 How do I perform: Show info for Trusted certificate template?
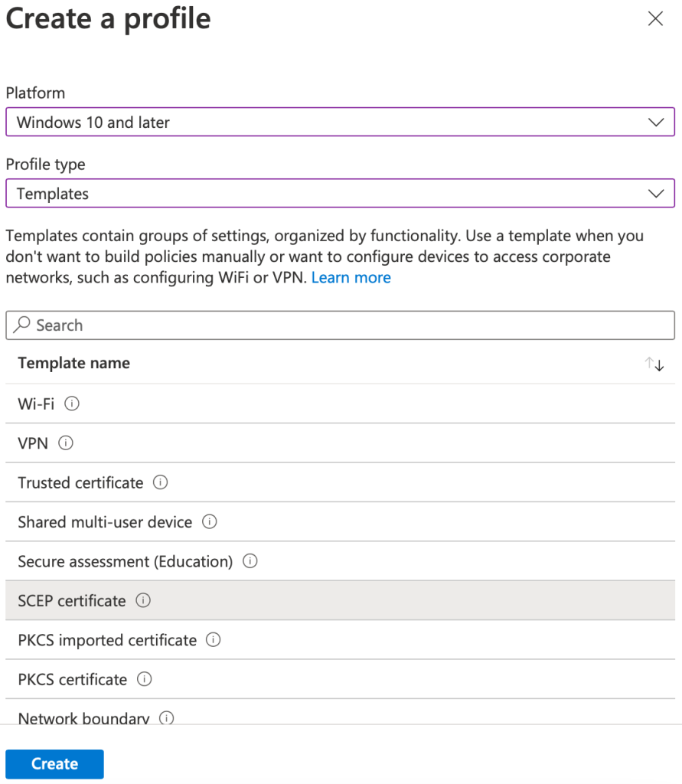[161, 482]
